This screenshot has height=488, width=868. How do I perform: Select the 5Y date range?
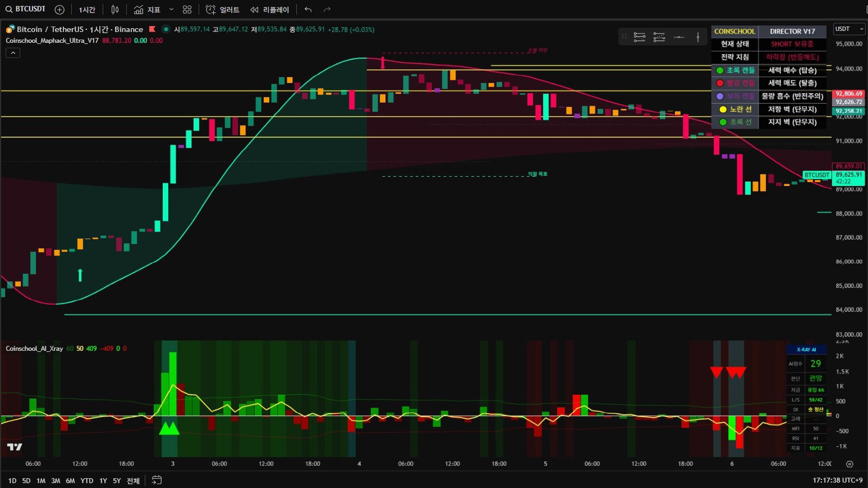[x=117, y=481]
